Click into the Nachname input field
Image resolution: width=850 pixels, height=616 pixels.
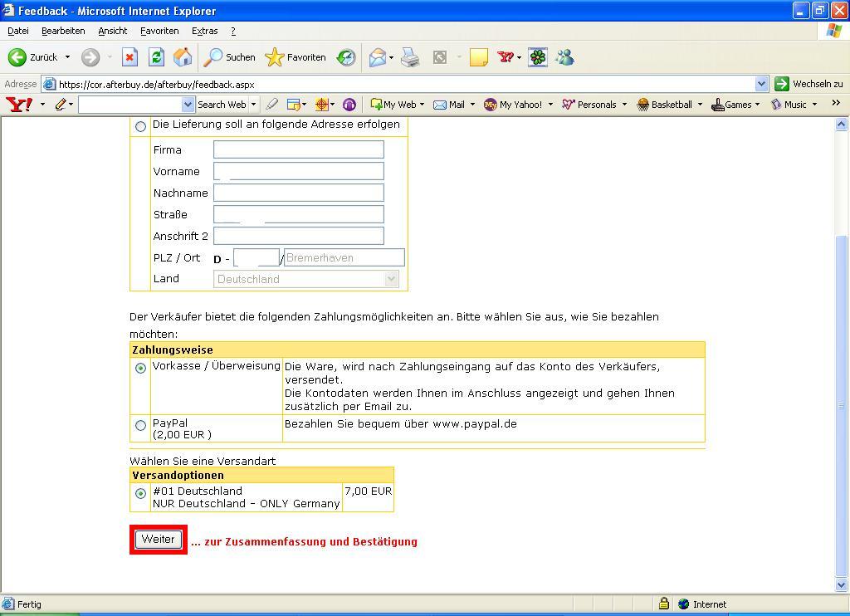298,193
